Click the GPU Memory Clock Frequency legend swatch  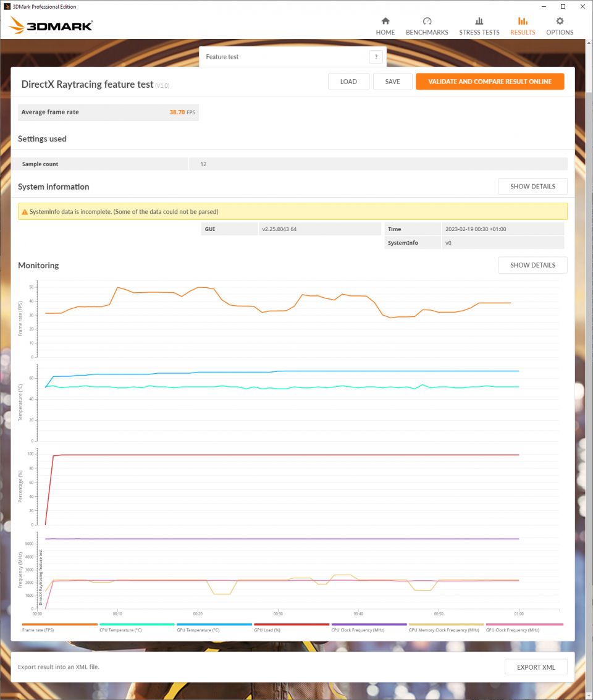[x=446, y=625]
